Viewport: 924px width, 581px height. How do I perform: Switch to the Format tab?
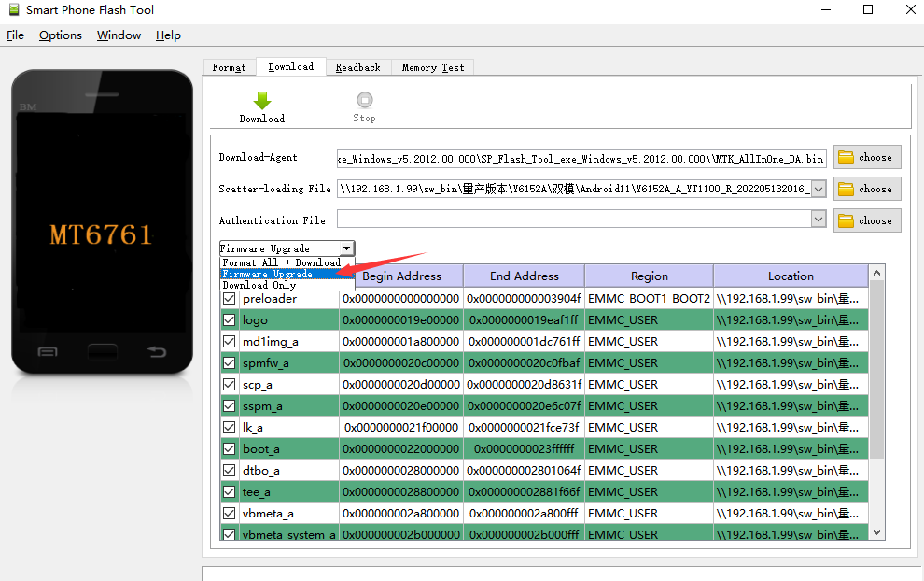[230, 67]
